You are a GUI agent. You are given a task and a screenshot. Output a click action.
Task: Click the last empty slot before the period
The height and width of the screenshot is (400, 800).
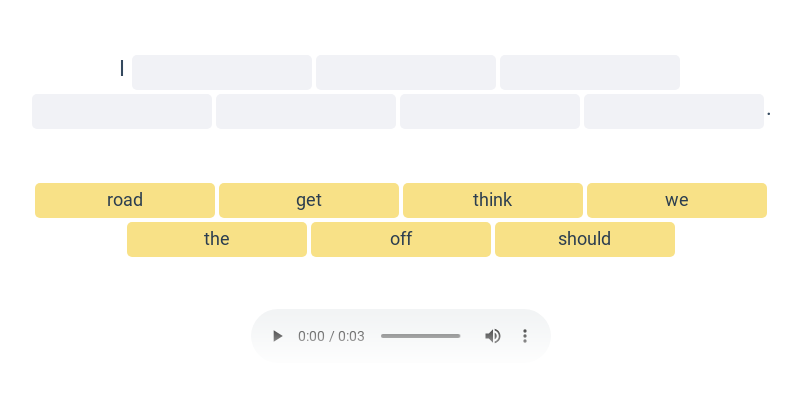click(674, 111)
